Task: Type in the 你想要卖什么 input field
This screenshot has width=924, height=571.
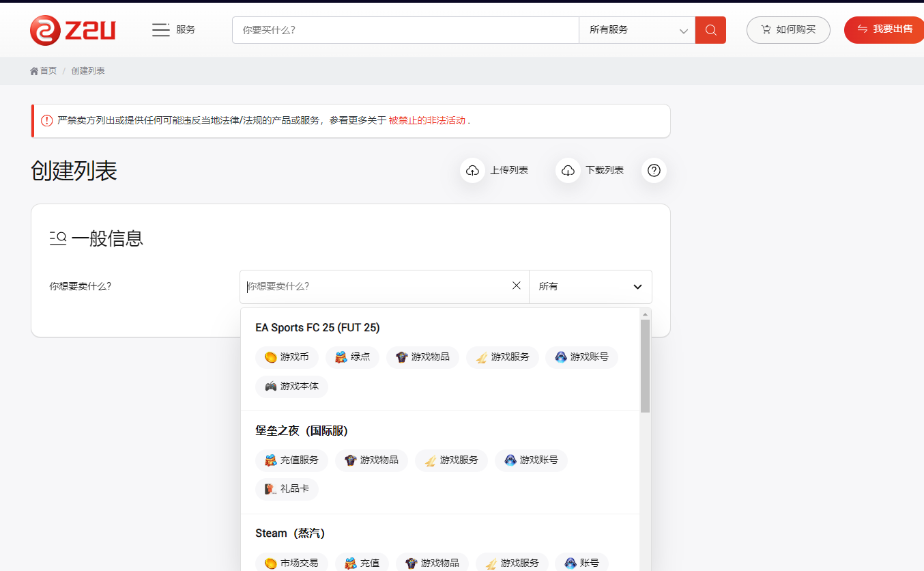Action: click(x=375, y=287)
